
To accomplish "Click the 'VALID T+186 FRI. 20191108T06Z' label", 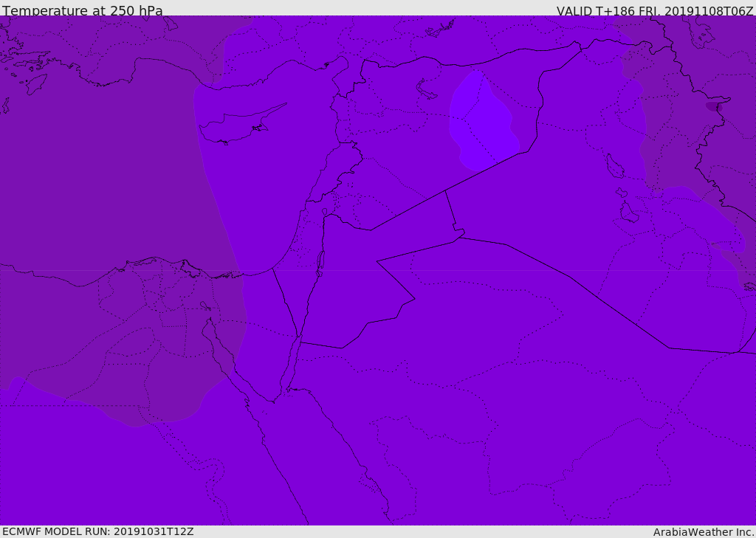I will 655,10.
